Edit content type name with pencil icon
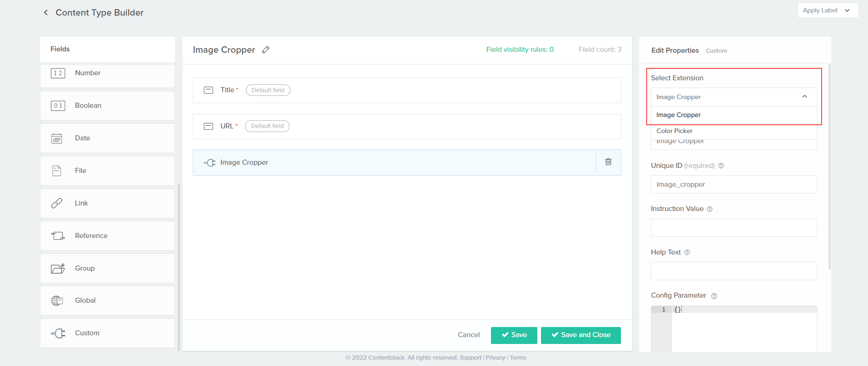Screen dimensions: 868x366 point(265,50)
